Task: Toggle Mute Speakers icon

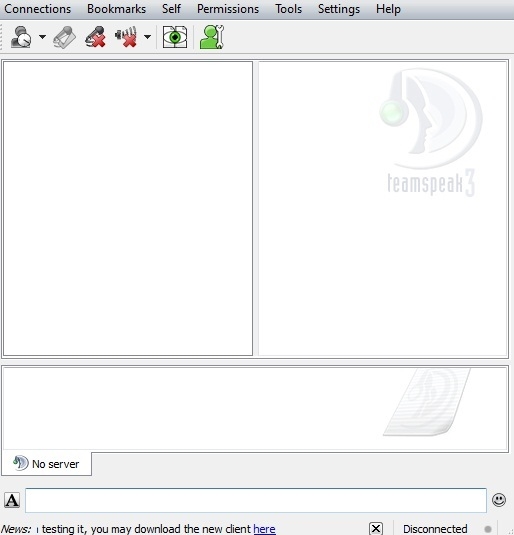Action: [x=126, y=37]
